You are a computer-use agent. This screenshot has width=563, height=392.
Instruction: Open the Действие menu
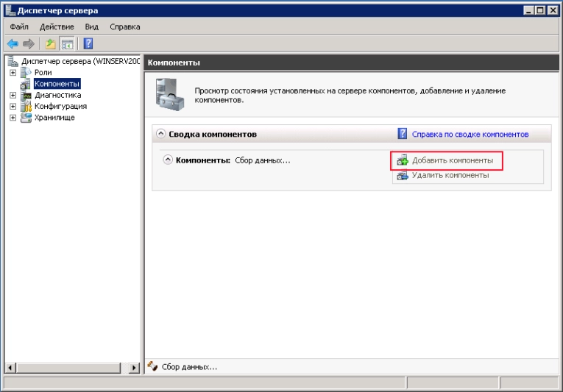pyautogui.click(x=57, y=27)
